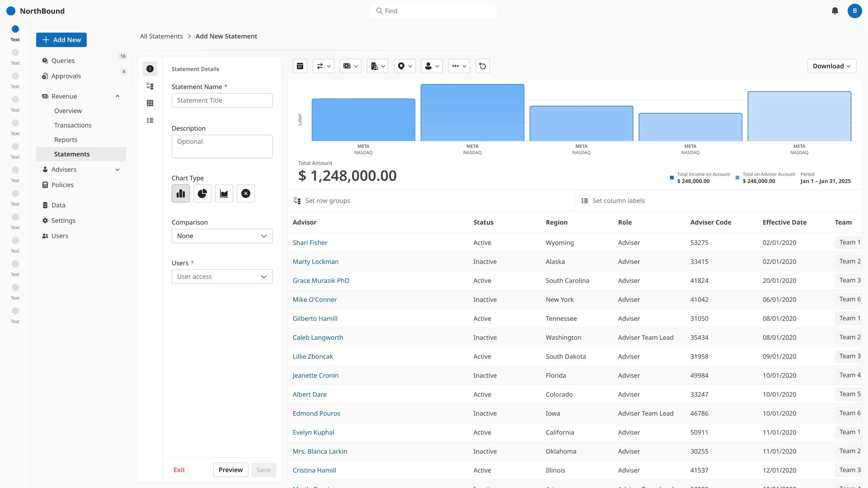Open the Comparison None dropdown

[222, 236]
